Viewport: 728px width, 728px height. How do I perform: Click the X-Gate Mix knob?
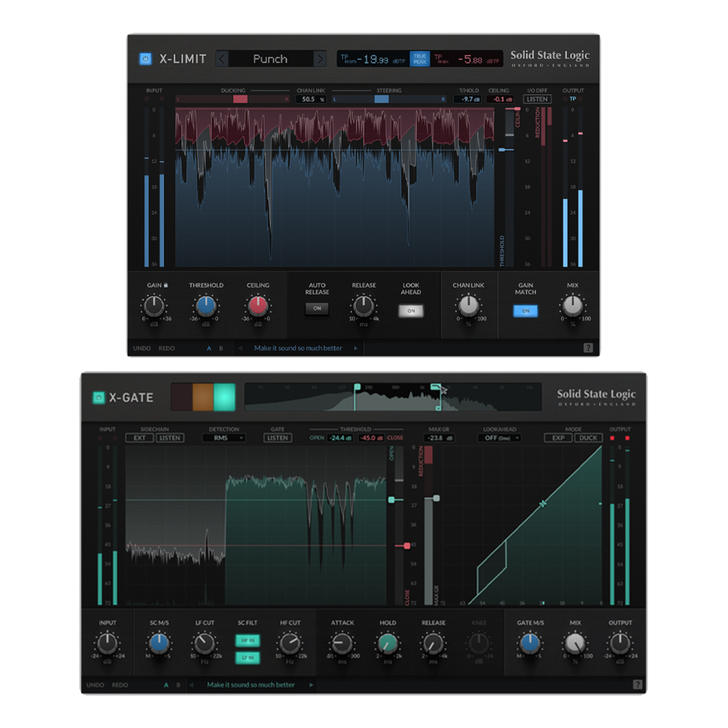pyautogui.click(x=575, y=643)
